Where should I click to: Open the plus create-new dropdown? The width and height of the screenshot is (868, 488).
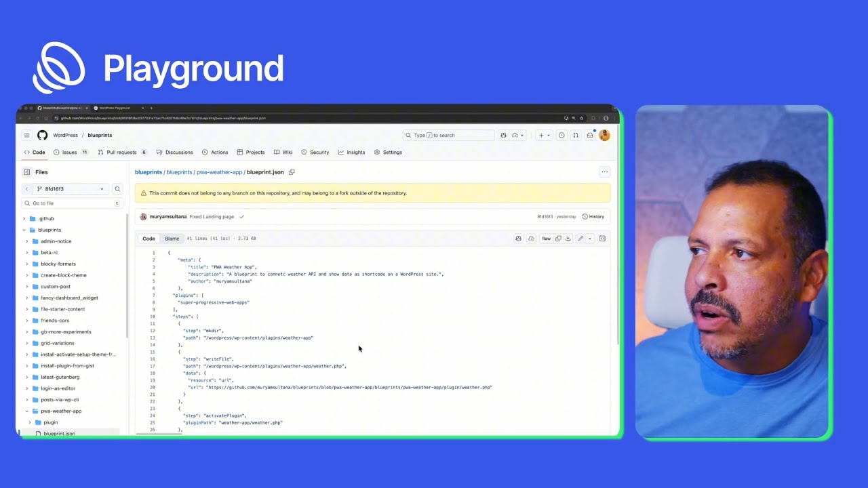544,135
